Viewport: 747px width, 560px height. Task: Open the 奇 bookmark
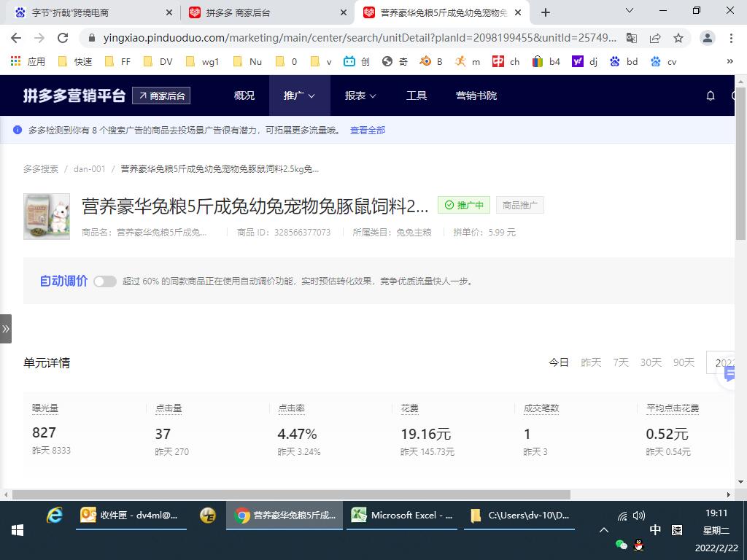[395, 61]
